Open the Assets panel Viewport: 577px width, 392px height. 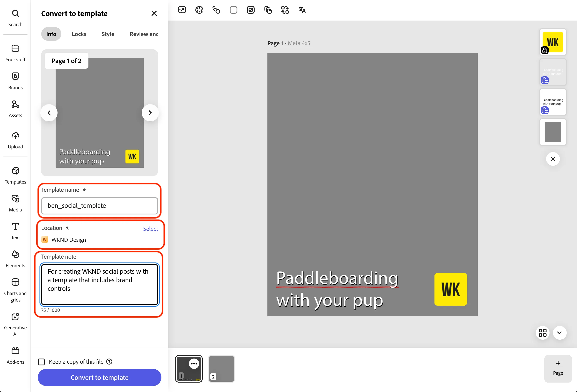tap(15, 109)
